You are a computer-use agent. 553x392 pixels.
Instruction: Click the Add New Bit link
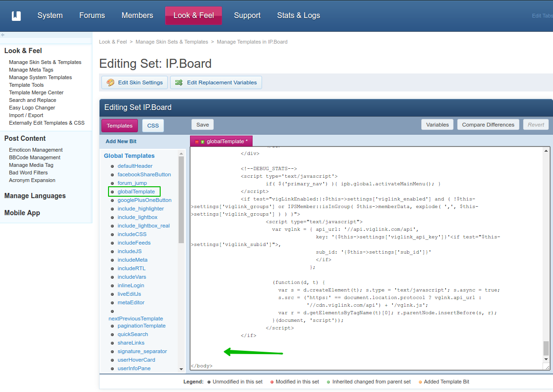[x=121, y=141]
